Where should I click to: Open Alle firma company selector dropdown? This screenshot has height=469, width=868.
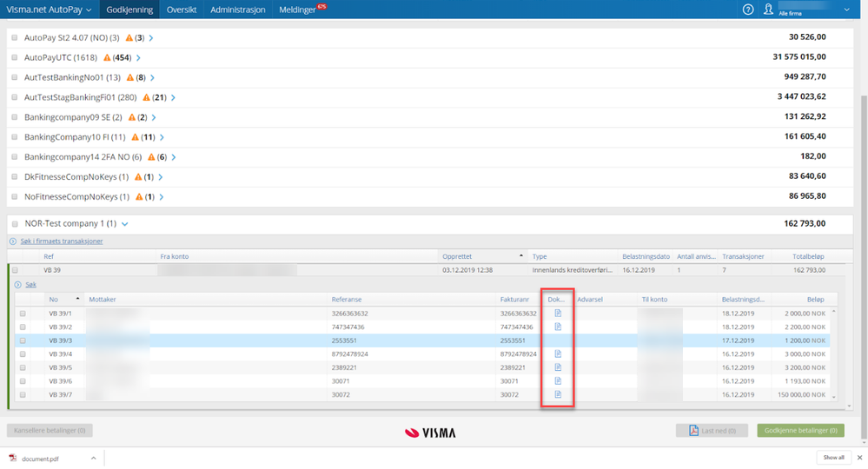point(846,10)
